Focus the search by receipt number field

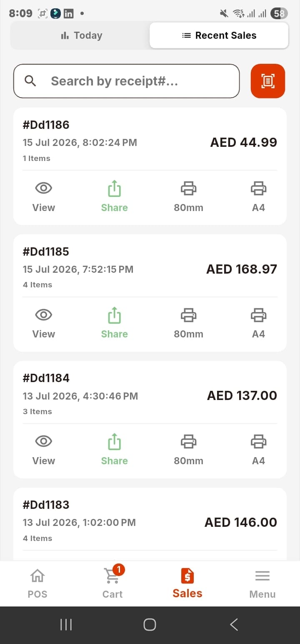[127, 81]
